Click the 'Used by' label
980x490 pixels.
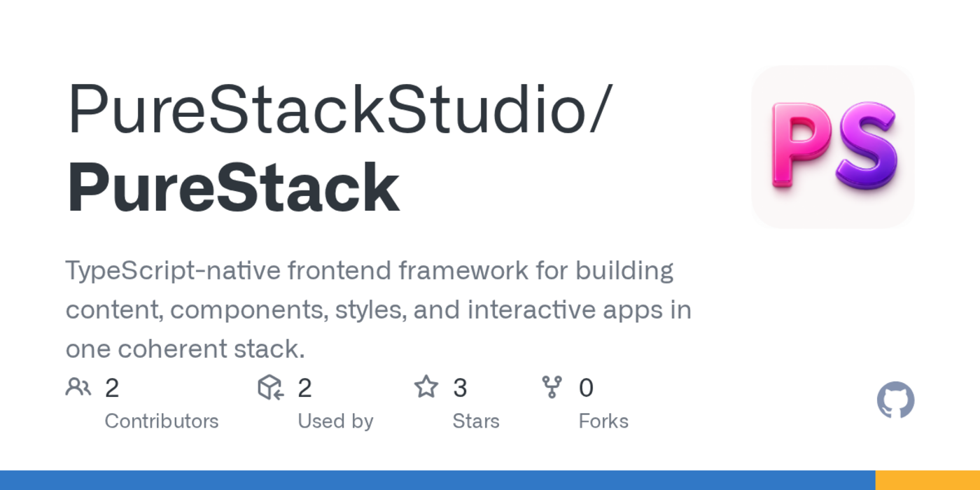click(335, 421)
